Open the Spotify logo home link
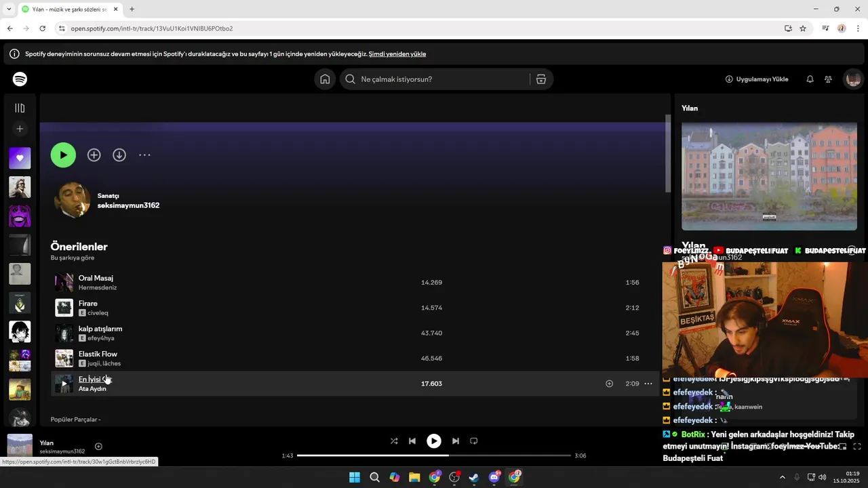868x488 pixels. coord(20,79)
